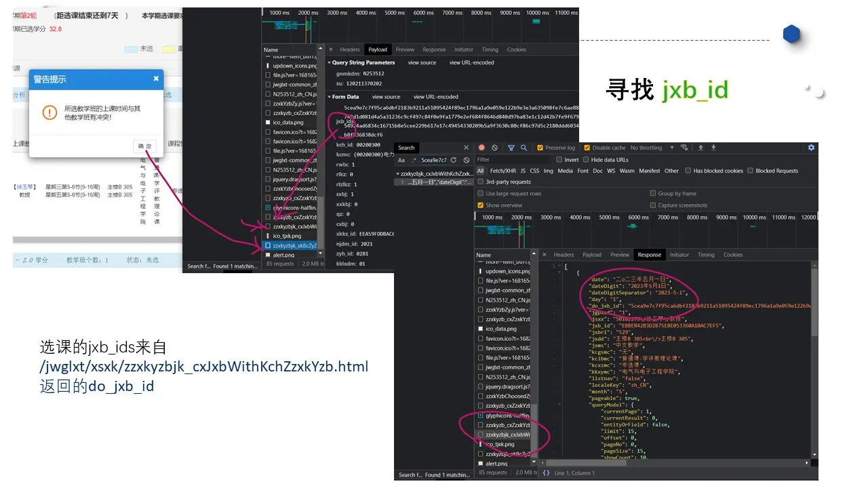Open Response tab in lower DevTools

coord(649,255)
